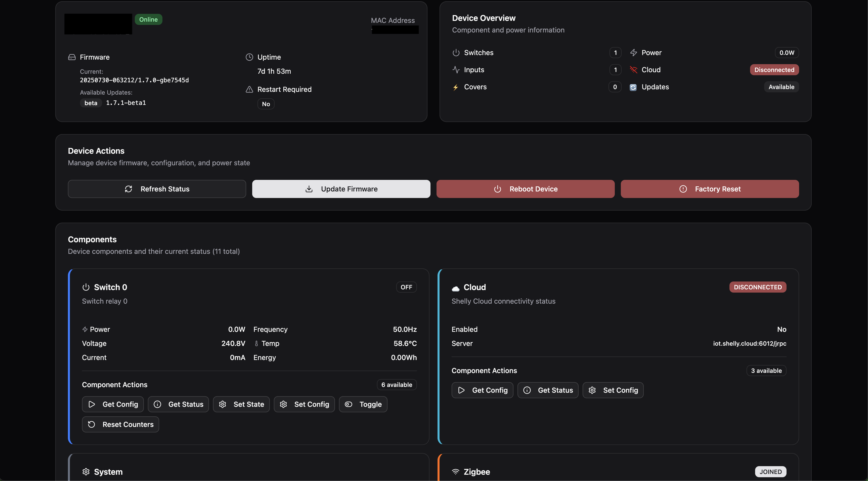Click the small zap icon beside Switch 0 Power
This screenshot has width=868, height=481.
point(85,329)
